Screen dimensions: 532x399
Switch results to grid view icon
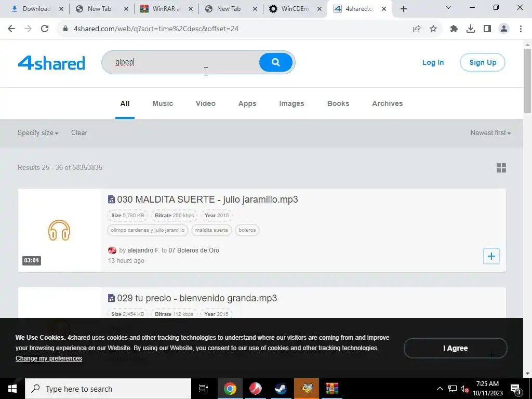tap(501, 168)
